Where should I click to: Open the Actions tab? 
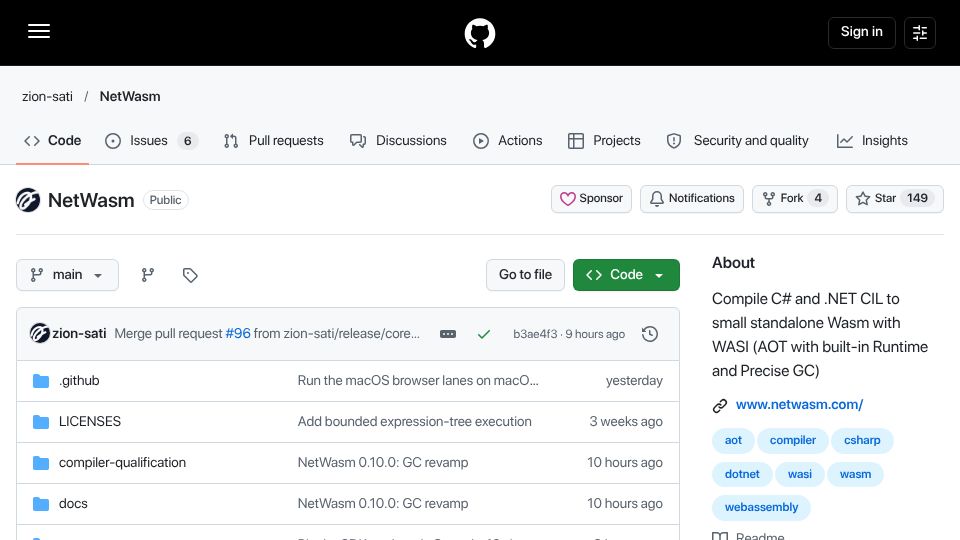[508, 141]
